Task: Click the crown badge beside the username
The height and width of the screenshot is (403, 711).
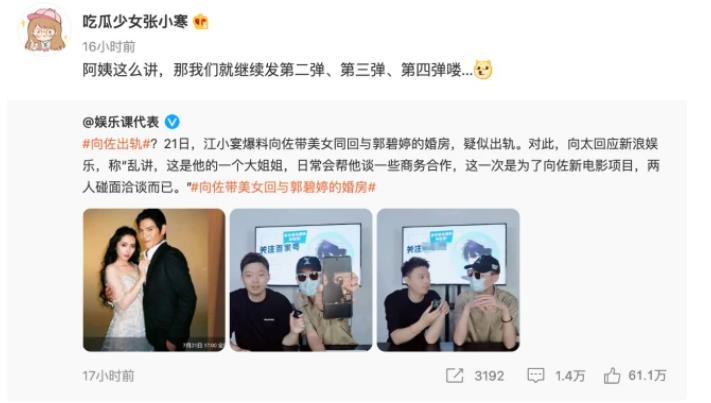Action: pyautogui.click(x=200, y=22)
